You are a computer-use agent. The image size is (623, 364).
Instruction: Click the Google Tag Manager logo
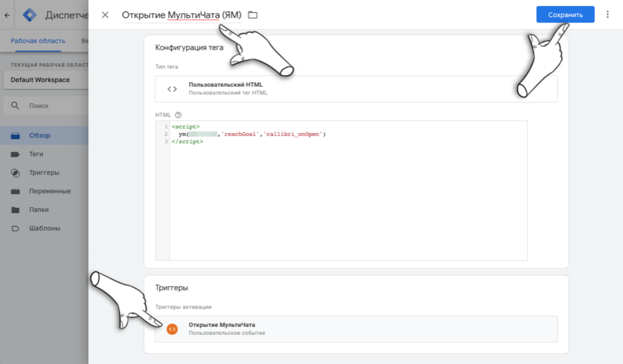[29, 15]
